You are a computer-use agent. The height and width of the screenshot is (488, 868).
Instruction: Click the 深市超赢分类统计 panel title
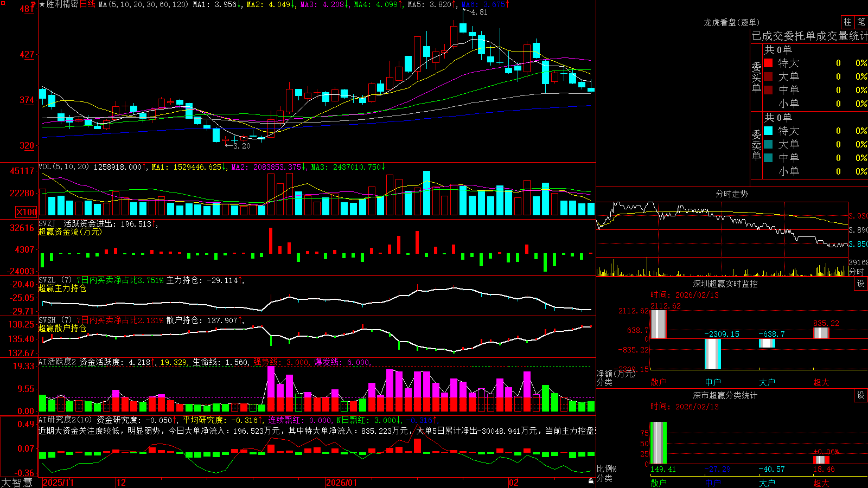(725, 395)
